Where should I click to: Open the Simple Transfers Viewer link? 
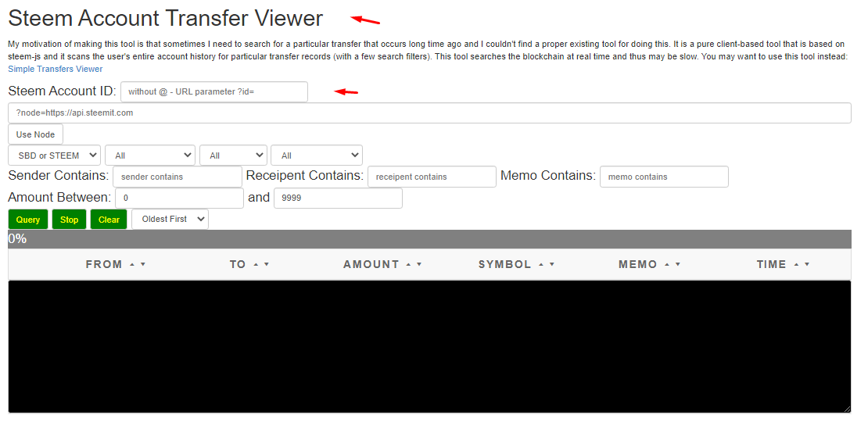[56, 69]
